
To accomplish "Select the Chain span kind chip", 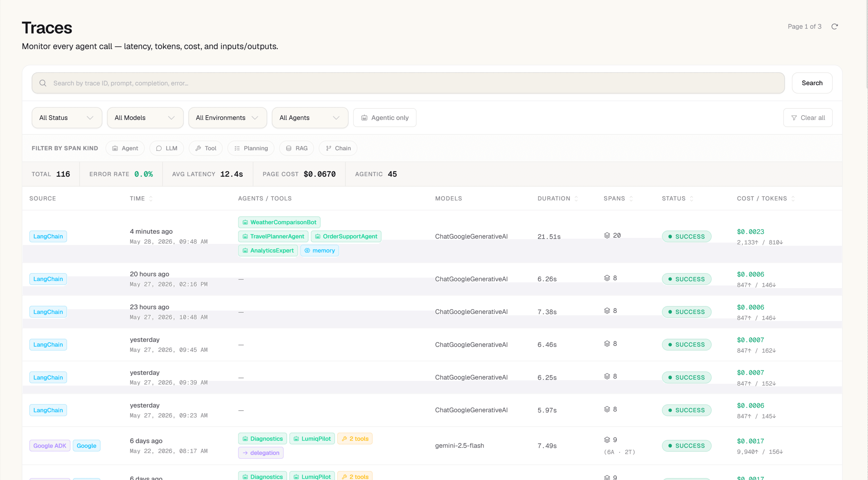I will pyautogui.click(x=338, y=148).
